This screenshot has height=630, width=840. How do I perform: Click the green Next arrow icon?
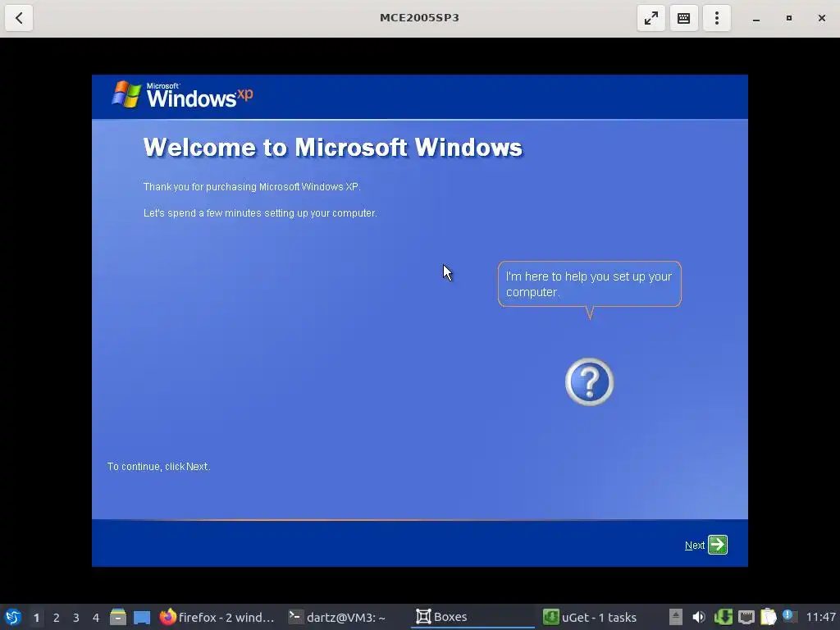point(717,545)
